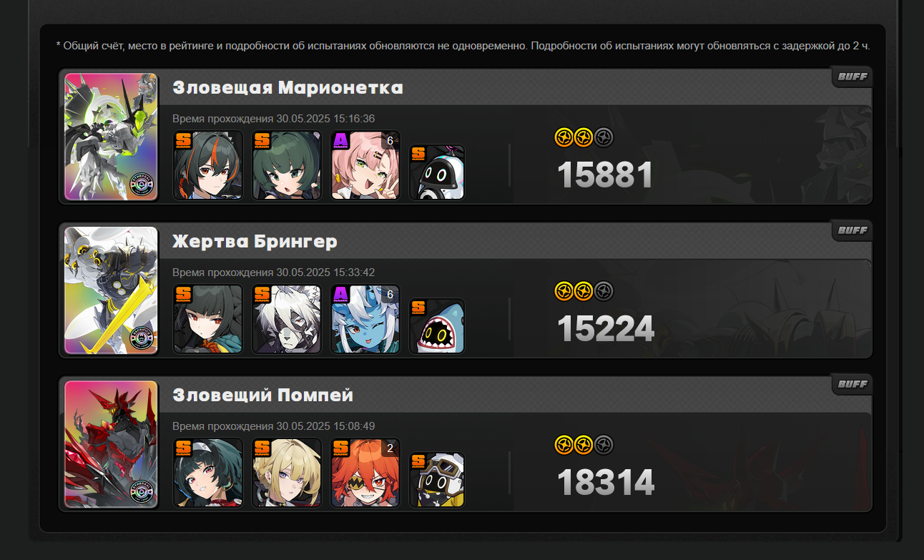
Task: Select the pink-haired A-rank agent with level 6
Action: [365, 165]
